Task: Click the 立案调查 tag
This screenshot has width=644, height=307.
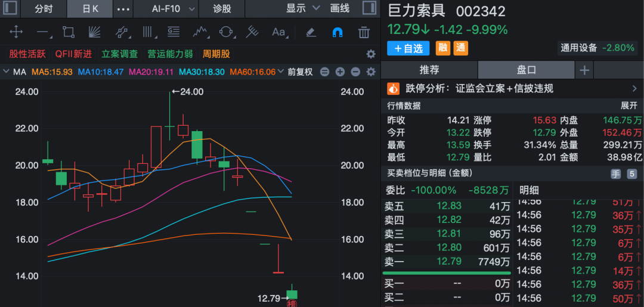Action: tap(120, 54)
